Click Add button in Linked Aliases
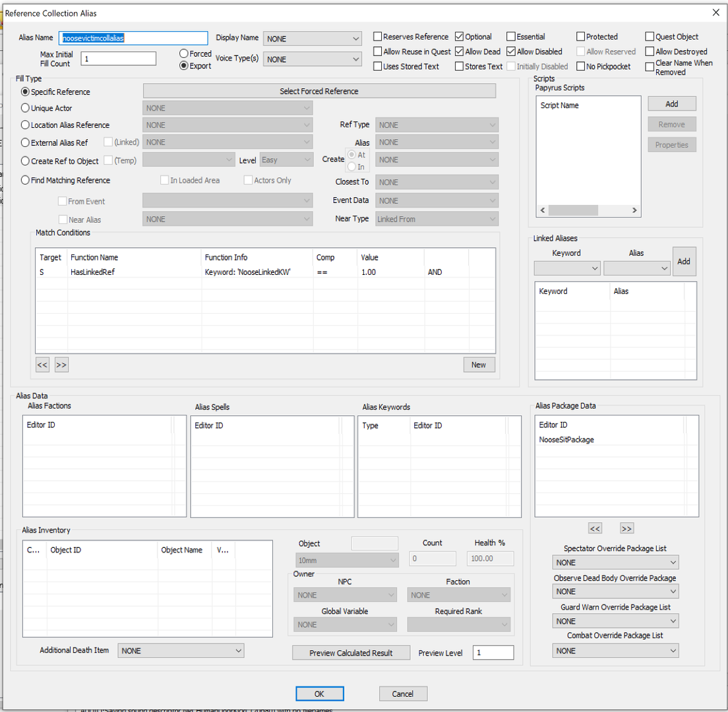The image size is (728, 712). click(x=683, y=261)
